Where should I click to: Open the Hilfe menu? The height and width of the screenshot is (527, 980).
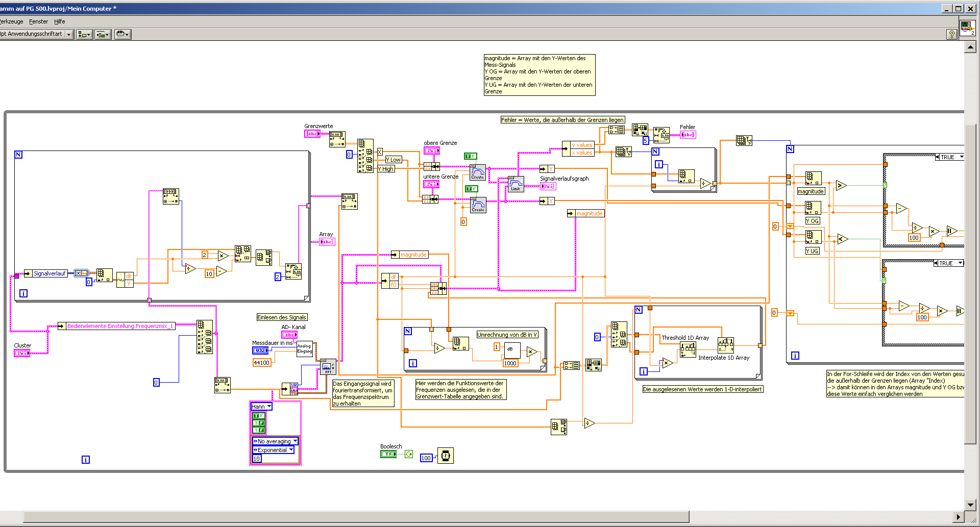[60, 21]
